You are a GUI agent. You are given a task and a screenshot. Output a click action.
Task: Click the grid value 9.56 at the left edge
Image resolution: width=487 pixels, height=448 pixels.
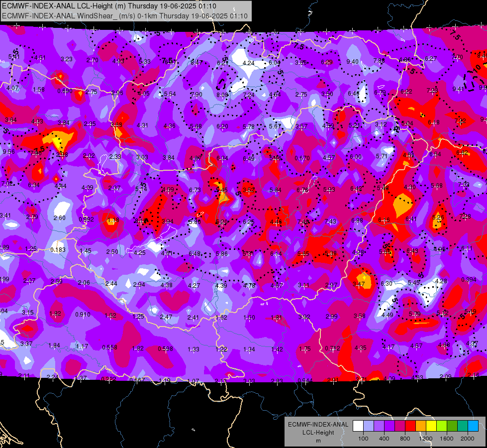coord(8,152)
